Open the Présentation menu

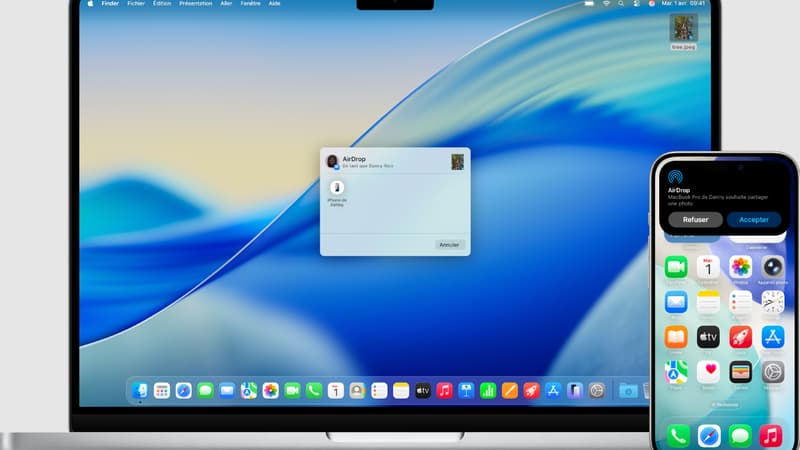pyautogui.click(x=195, y=4)
